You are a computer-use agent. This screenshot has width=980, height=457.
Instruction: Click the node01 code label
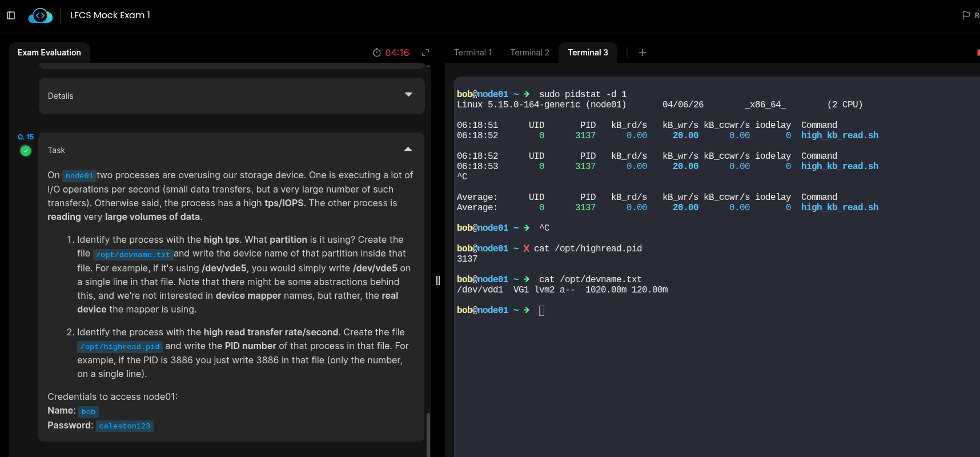tap(79, 176)
